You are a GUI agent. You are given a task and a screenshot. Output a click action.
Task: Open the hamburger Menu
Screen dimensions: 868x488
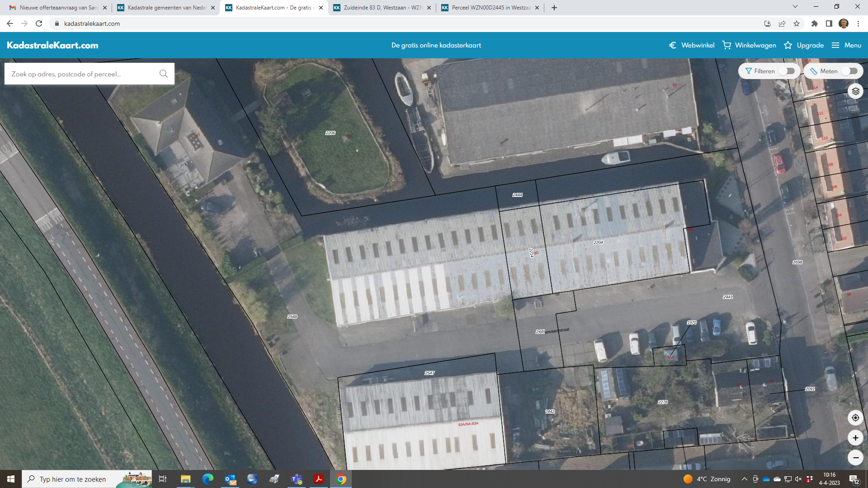tap(846, 45)
